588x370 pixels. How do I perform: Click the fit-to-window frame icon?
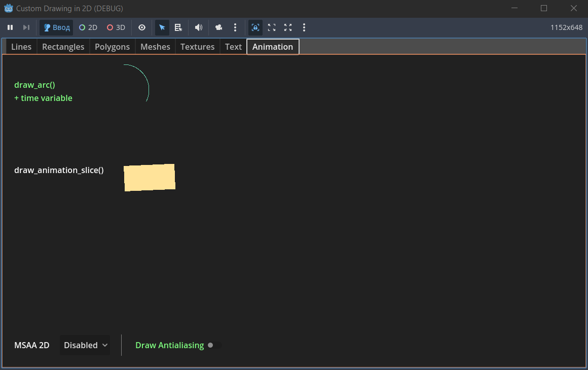(x=272, y=27)
